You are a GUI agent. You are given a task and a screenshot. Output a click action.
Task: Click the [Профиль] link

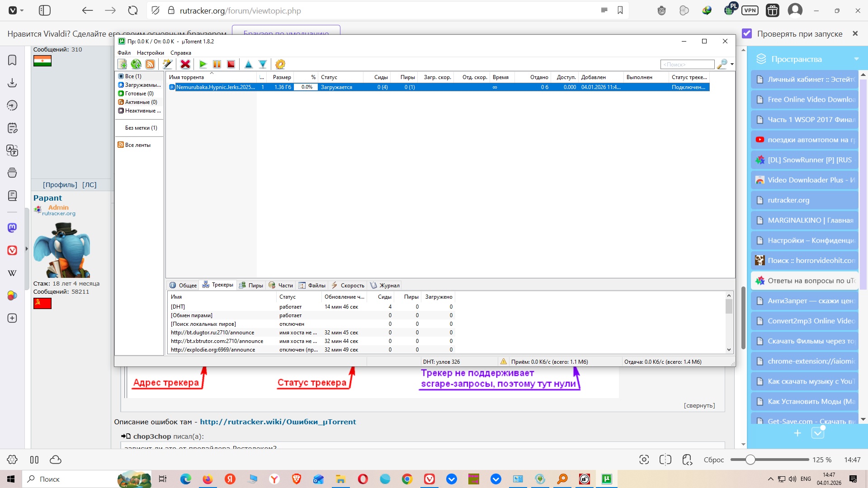[x=60, y=184]
